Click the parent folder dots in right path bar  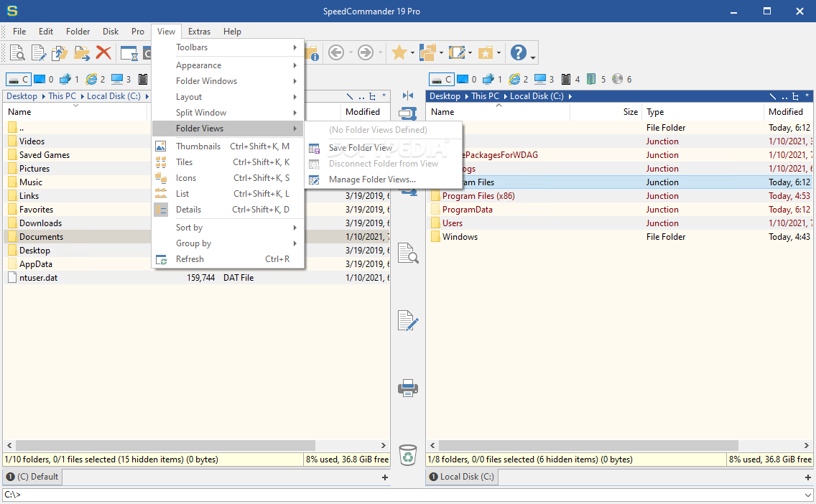tap(784, 97)
